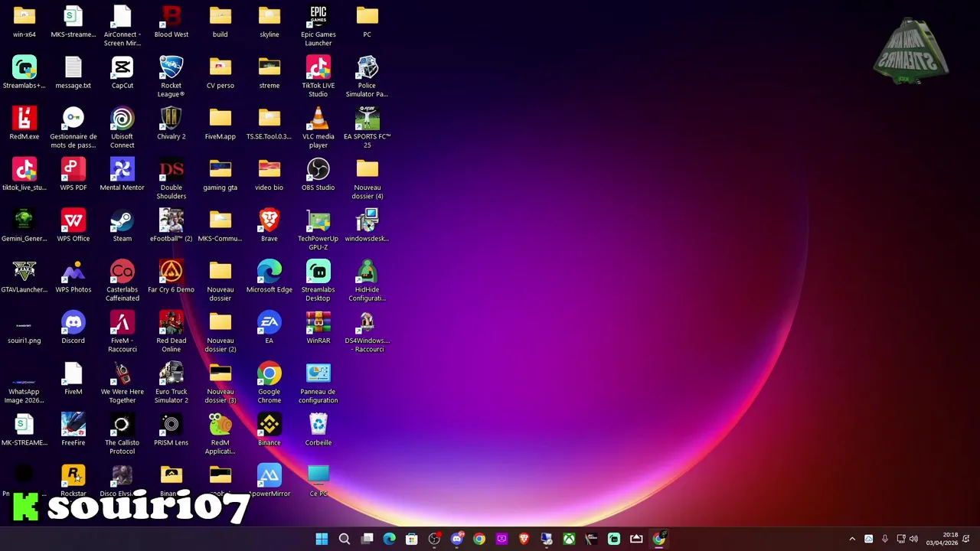The image size is (980, 551).
Task: Open the Blood West game shortcut
Action: point(171,22)
